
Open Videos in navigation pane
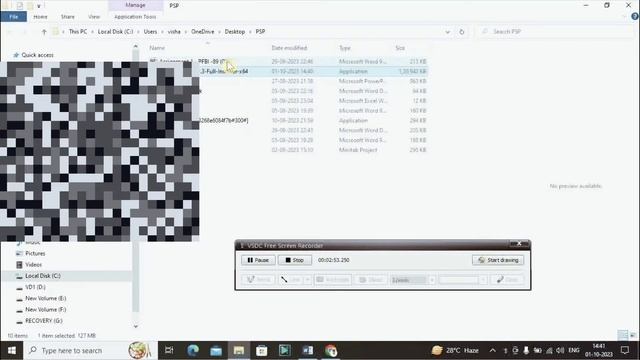[33, 264]
